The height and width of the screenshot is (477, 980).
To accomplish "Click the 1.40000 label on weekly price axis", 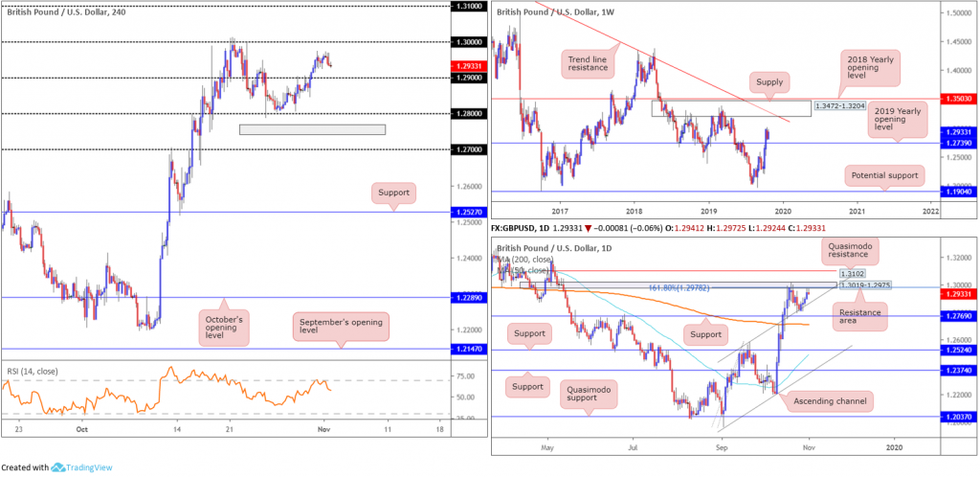I will pos(957,71).
